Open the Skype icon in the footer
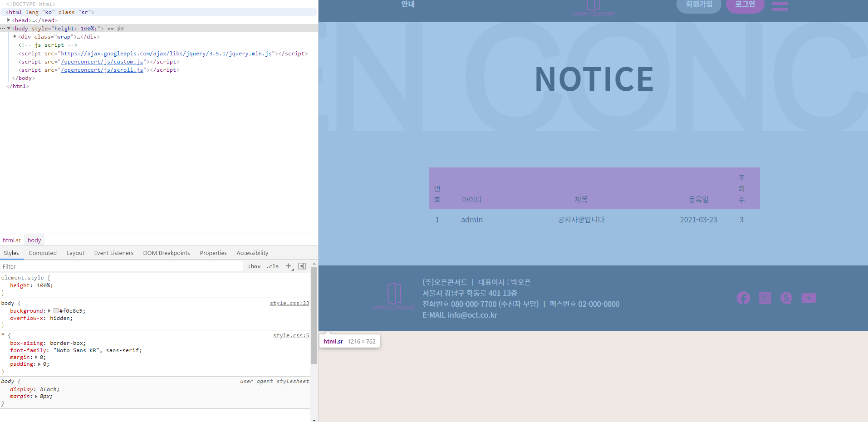Image resolution: width=868 pixels, height=422 pixels. [786, 298]
